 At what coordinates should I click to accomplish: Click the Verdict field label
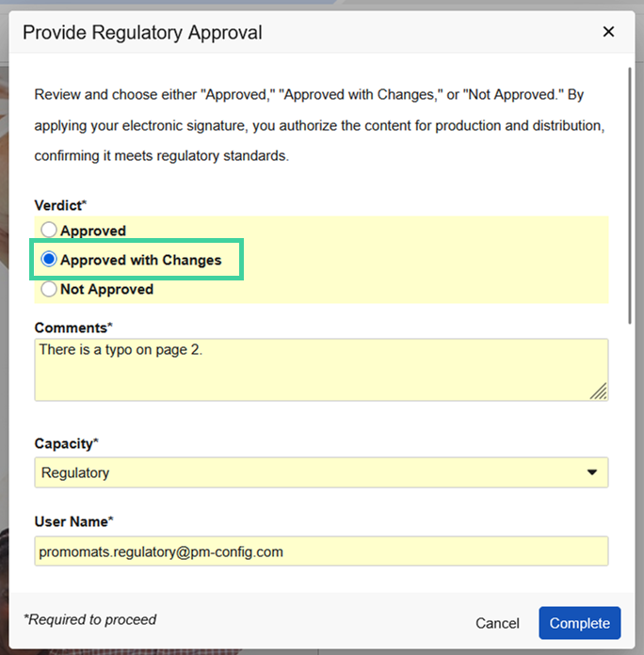pos(60,205)
